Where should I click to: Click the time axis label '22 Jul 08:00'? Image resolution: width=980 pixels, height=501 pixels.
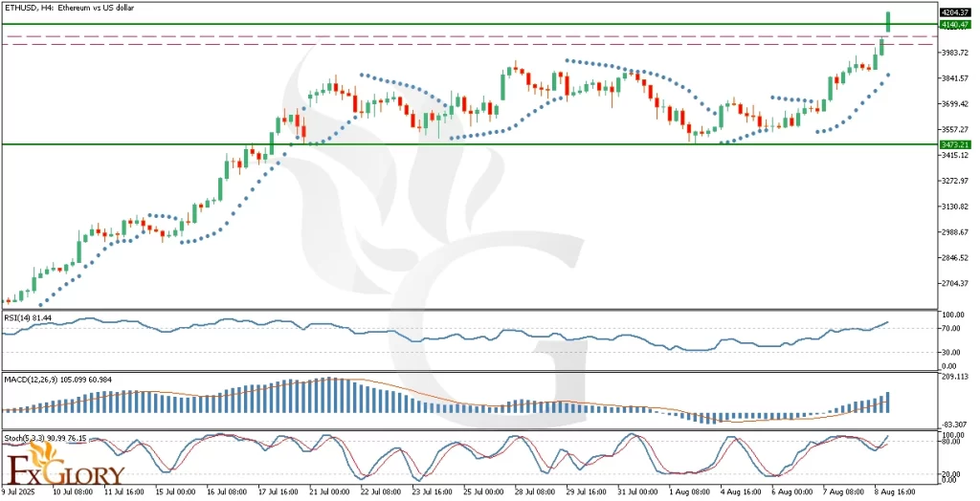pos(383,491)
